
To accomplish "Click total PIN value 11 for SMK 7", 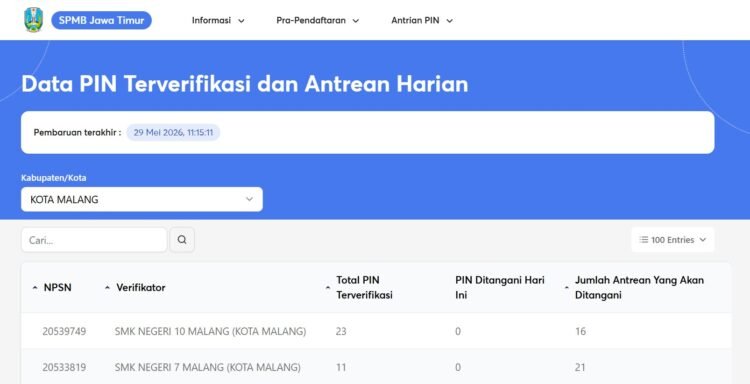I will pyautogui.click(x=341, y=367).
